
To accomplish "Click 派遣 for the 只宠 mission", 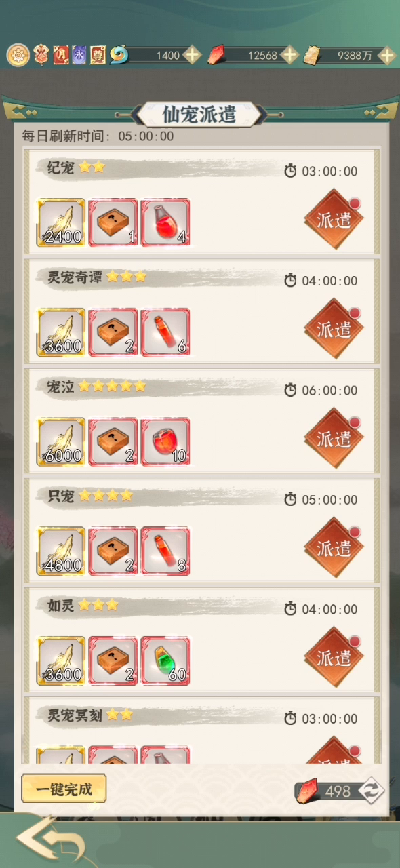I will (334, 547).
